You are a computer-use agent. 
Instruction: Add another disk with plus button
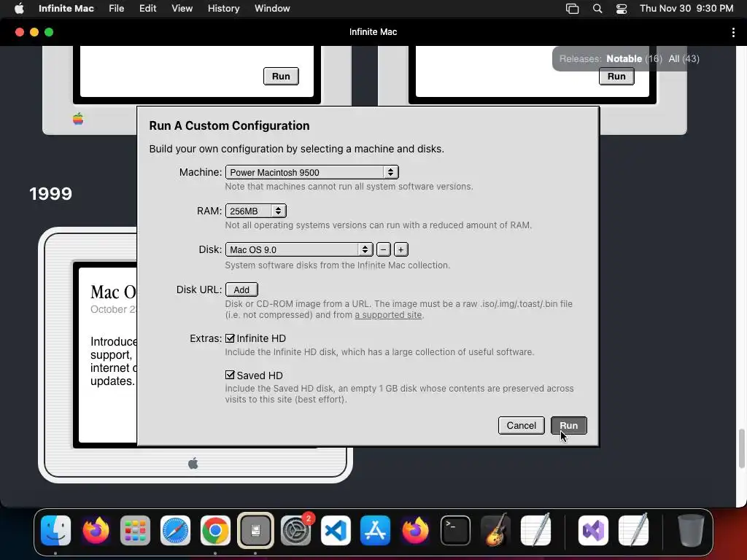(401, 249)
